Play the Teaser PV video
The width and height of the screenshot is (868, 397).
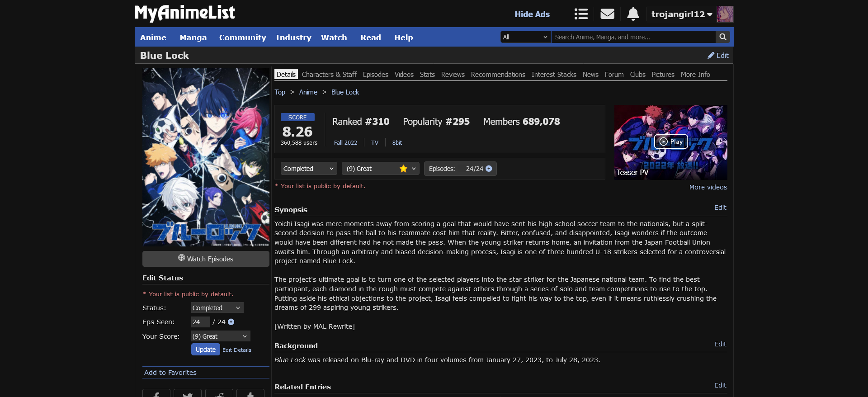point(670,142)
